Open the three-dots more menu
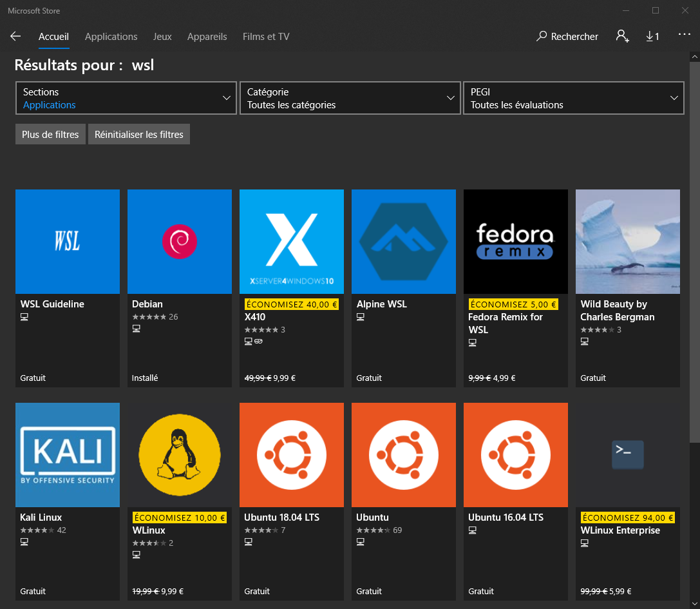The height and width of the screenshot is (609, 700). 684,34
